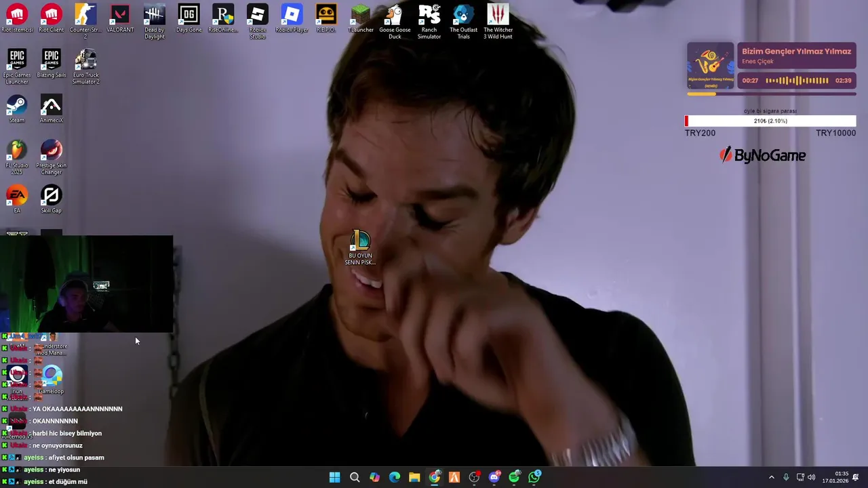Click 'TRY10000' goal target text
Screen dimensions: 868x488
pyautogui.click(x=835, y=133)
